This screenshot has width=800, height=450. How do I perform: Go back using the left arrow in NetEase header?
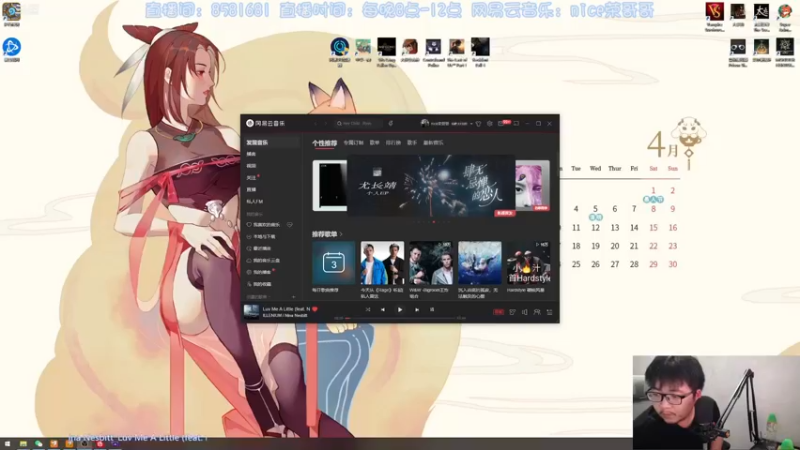pos(315,123)
